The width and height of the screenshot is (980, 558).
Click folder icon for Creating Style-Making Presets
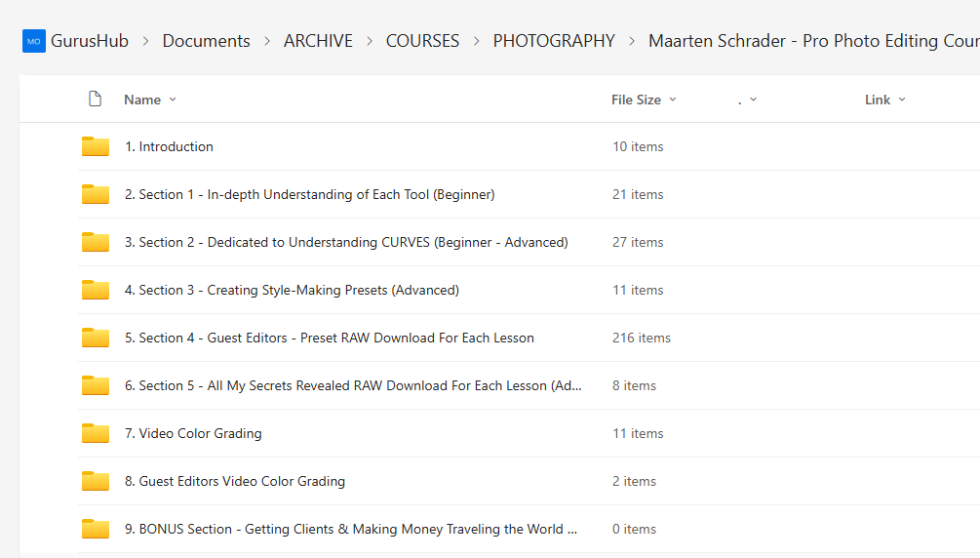click(96, 291)
